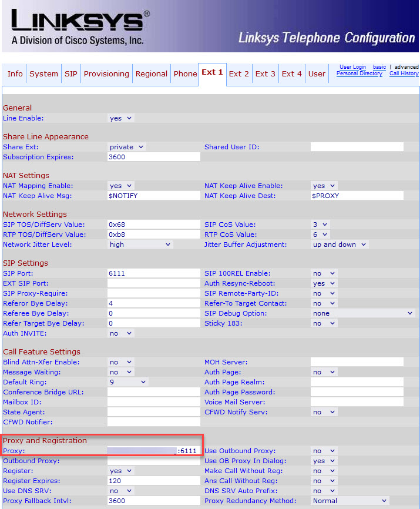
Task: Open the Ext 3 tab
Action: (x=266, y=74)
